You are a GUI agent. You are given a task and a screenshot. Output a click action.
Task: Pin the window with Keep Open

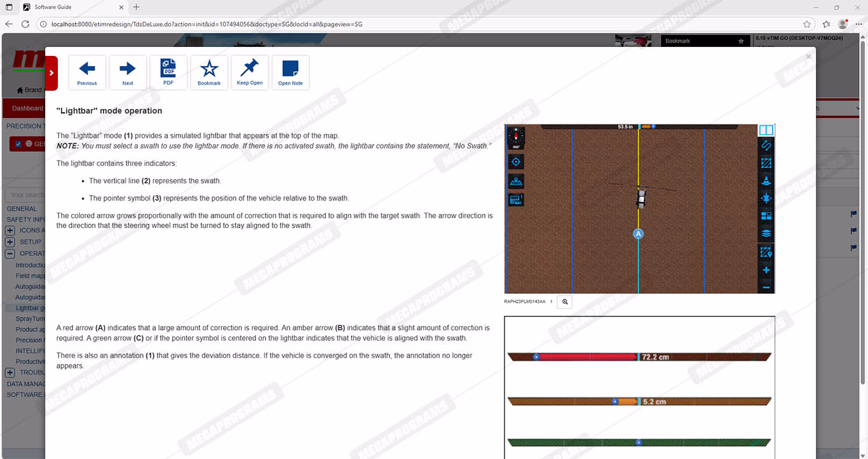(x=250, y=72)
